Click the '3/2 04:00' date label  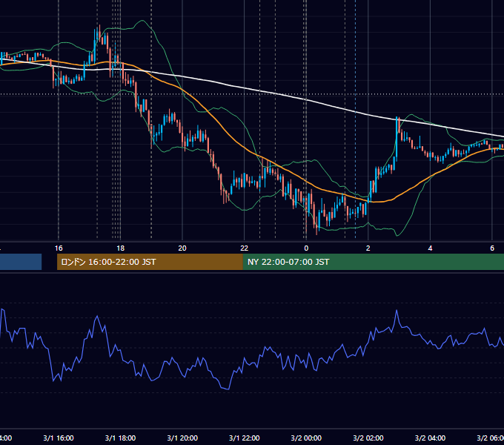pos(430,438)
